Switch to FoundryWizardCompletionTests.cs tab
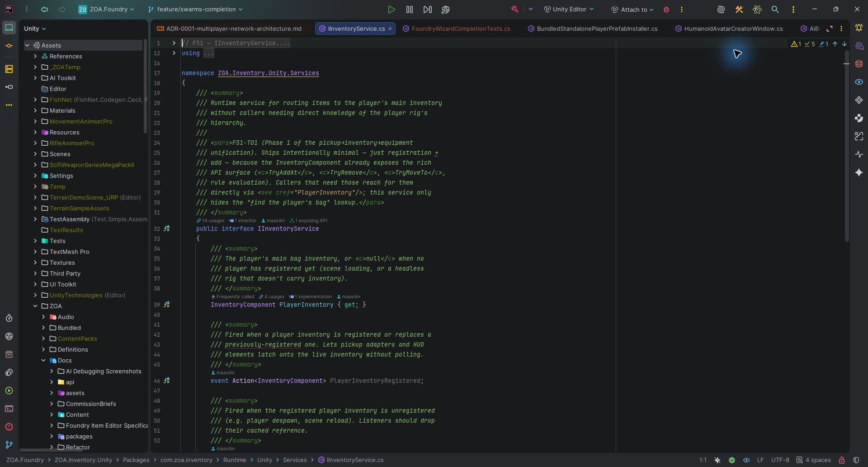 click(x=457, y=29)
